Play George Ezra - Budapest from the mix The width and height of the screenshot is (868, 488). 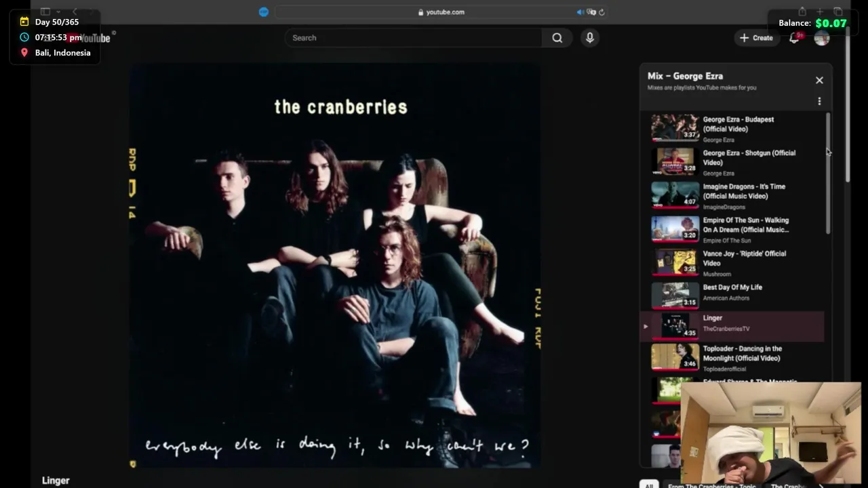click(x=732, y=128)
